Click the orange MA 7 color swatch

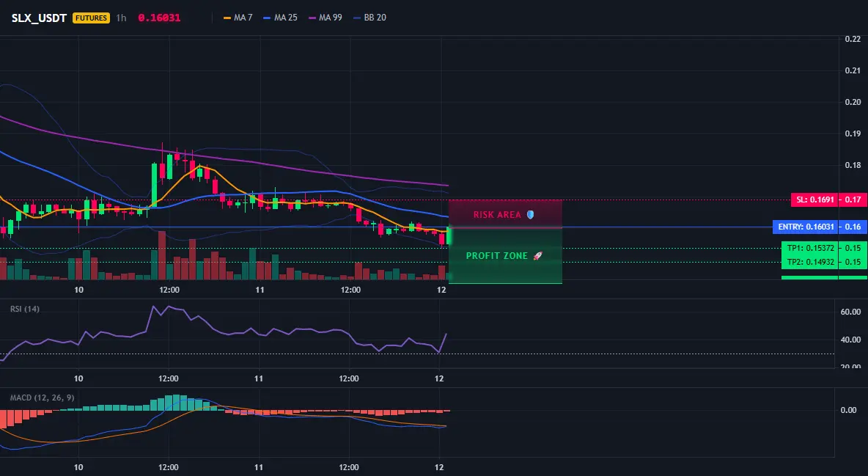[x=227, y=18]
